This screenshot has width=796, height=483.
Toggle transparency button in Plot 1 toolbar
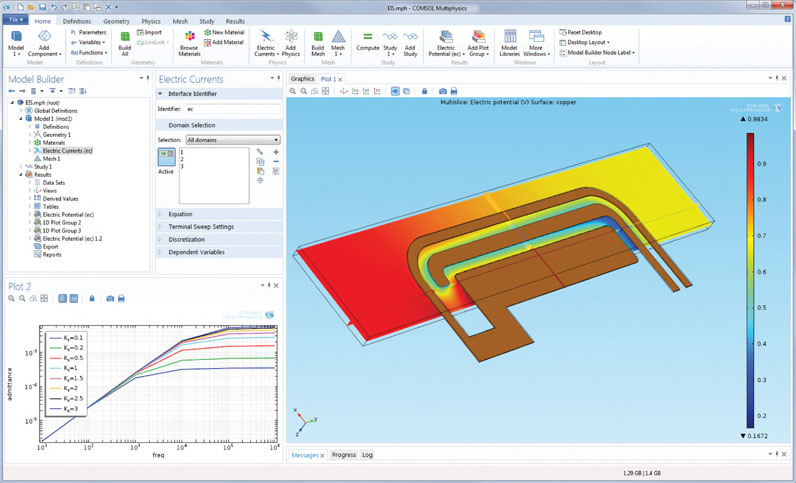tap(406, 91)
